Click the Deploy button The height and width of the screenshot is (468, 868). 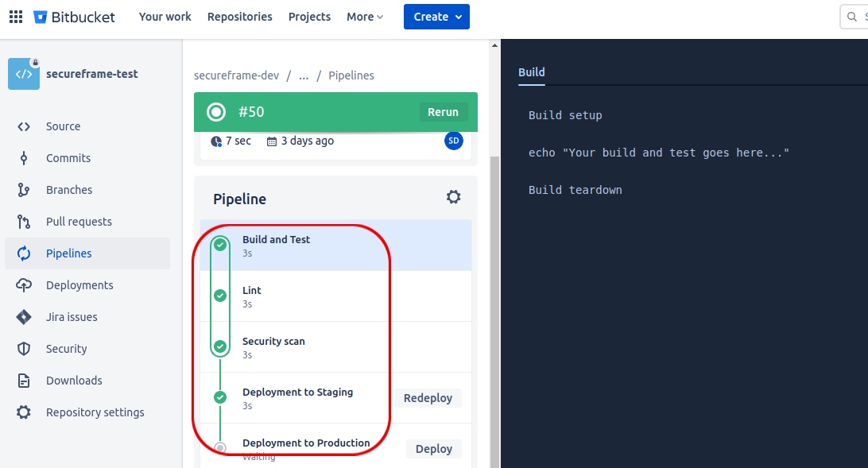pos(434,449)
